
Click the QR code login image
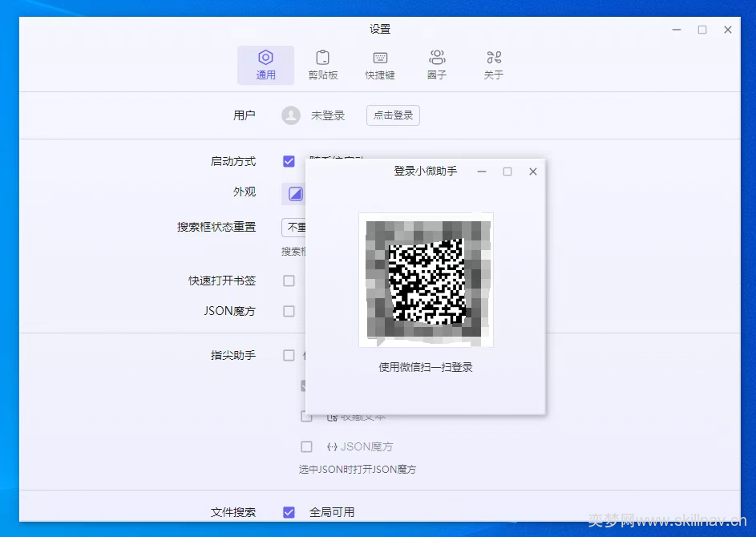click(427, 280)
